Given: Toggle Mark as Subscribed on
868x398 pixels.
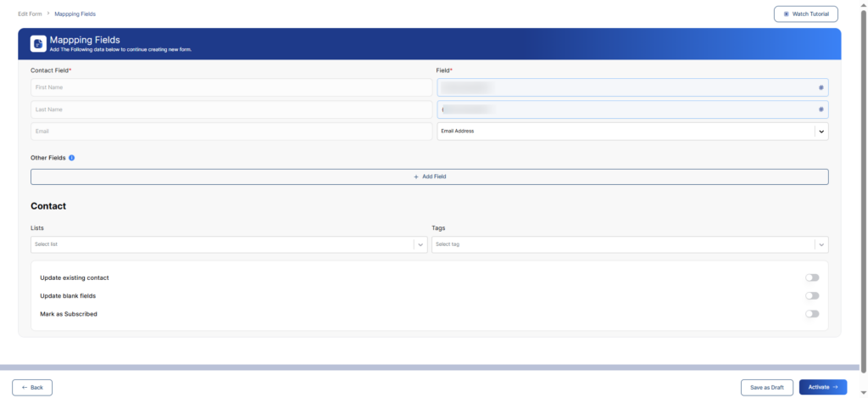Looking at the screenshot, I should (x=812, y=314).
